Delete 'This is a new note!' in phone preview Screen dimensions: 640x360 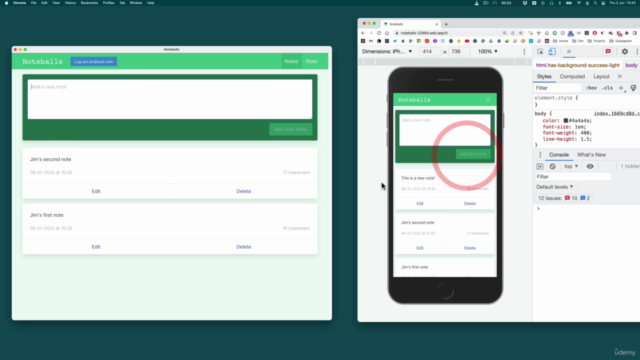pyautogui.click(x=469, y=204)
